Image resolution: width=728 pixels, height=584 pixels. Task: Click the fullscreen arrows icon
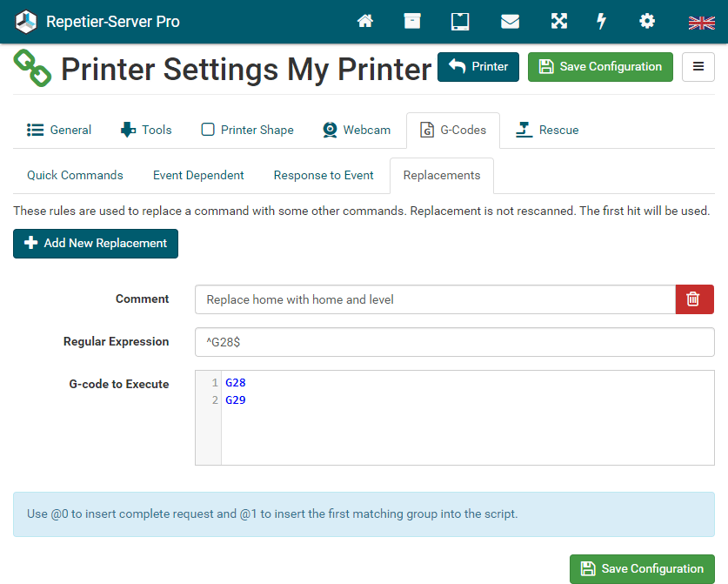click(x=558, y=22)
